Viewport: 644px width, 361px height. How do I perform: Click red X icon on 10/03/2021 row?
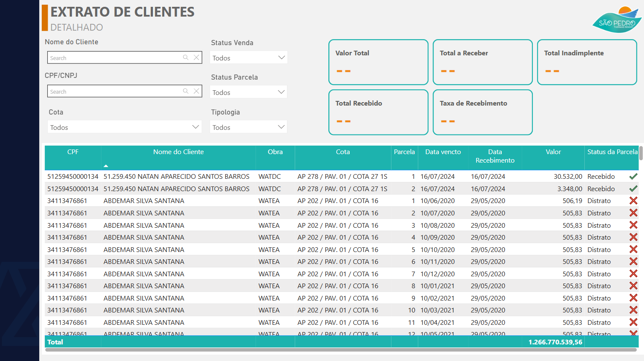coord(633,310)
